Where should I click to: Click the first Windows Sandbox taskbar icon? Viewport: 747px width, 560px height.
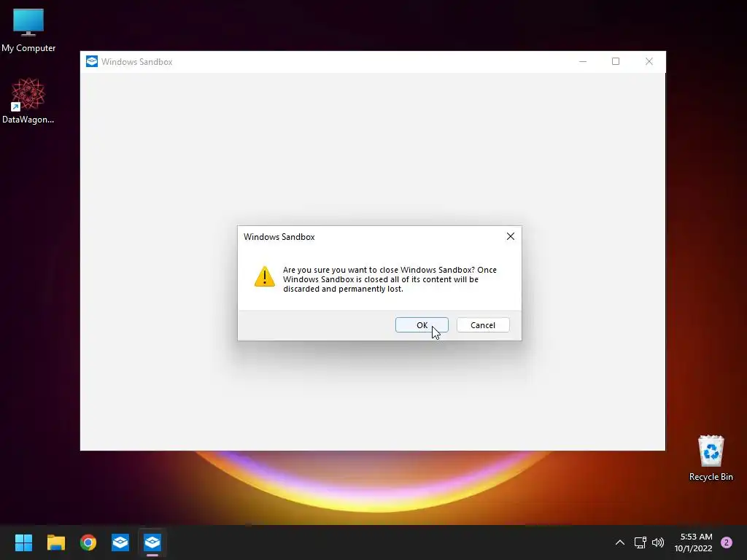pyautogui.click(x=120, y=542)
